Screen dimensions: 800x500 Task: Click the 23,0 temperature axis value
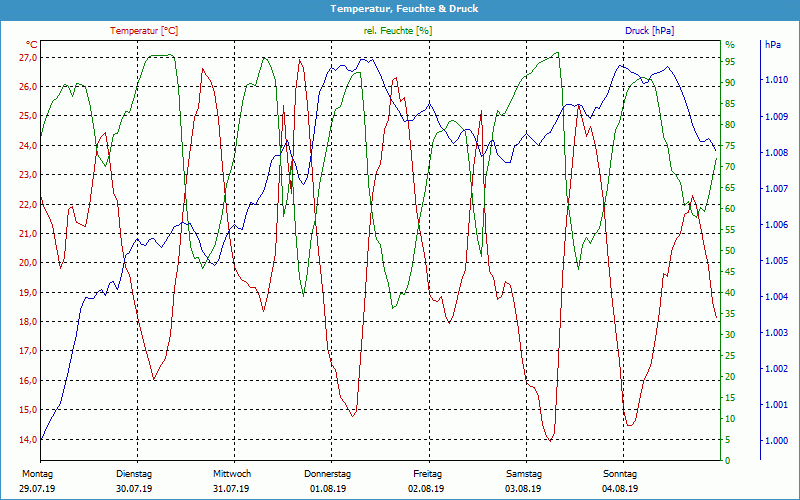[29, 175]
